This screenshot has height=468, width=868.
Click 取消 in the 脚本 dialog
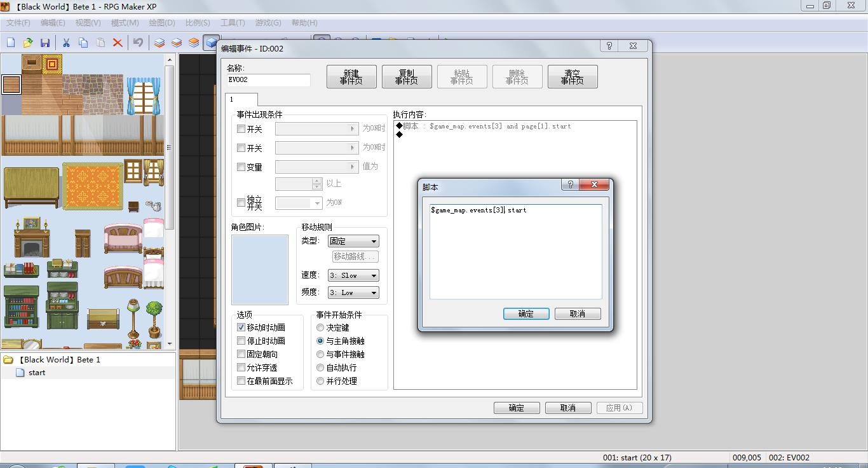pyautogui.click(x=578, y=314)
